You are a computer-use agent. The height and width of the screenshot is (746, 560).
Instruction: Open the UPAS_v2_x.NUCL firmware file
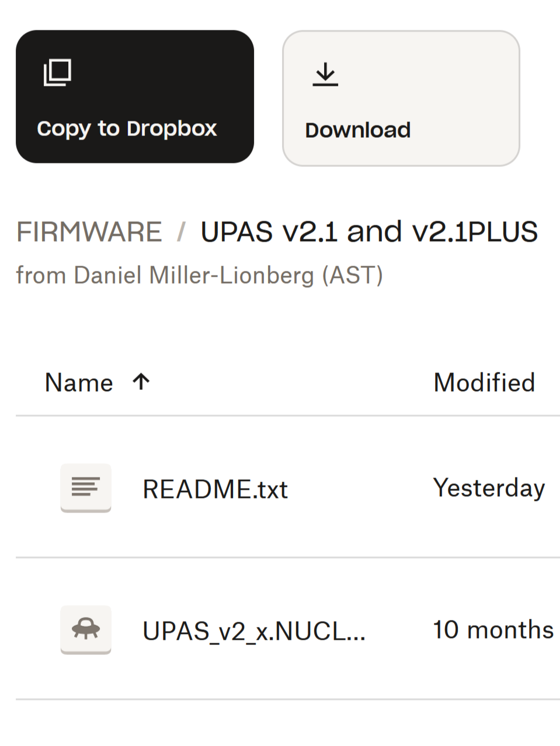(254, 631)
